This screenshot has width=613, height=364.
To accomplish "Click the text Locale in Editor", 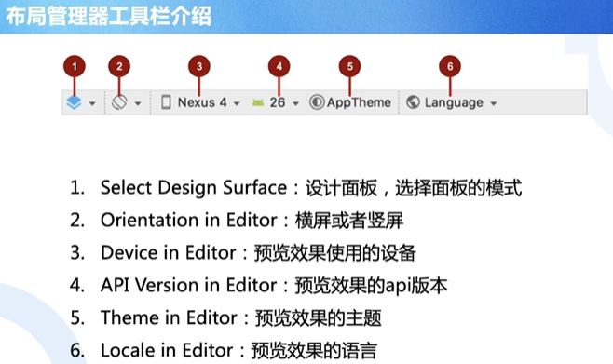I will (x=167, y=350).
